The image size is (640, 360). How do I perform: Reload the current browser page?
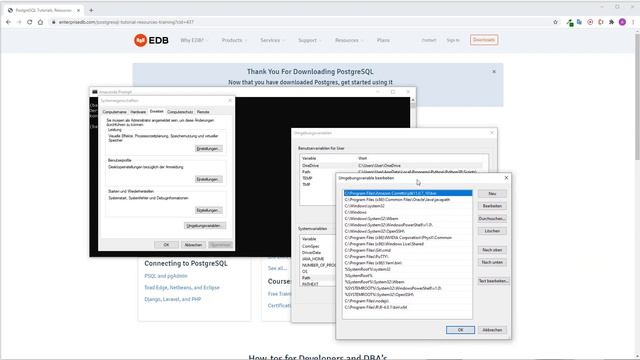pos(29,22)
